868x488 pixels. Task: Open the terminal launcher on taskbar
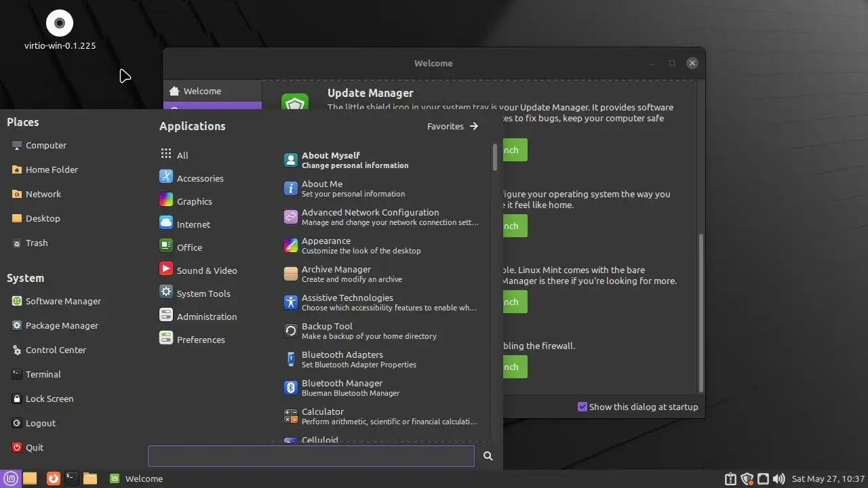click(x=71, y=479)
